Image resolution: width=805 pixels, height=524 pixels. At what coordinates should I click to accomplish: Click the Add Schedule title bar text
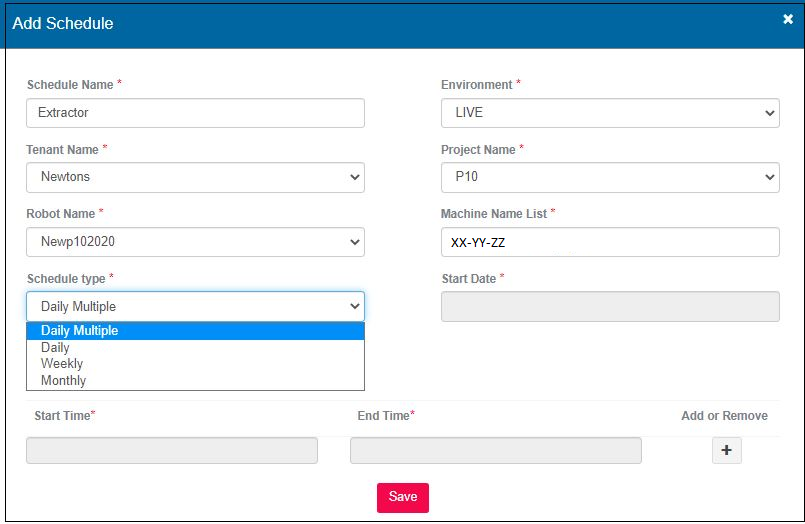tap(63, 23)
